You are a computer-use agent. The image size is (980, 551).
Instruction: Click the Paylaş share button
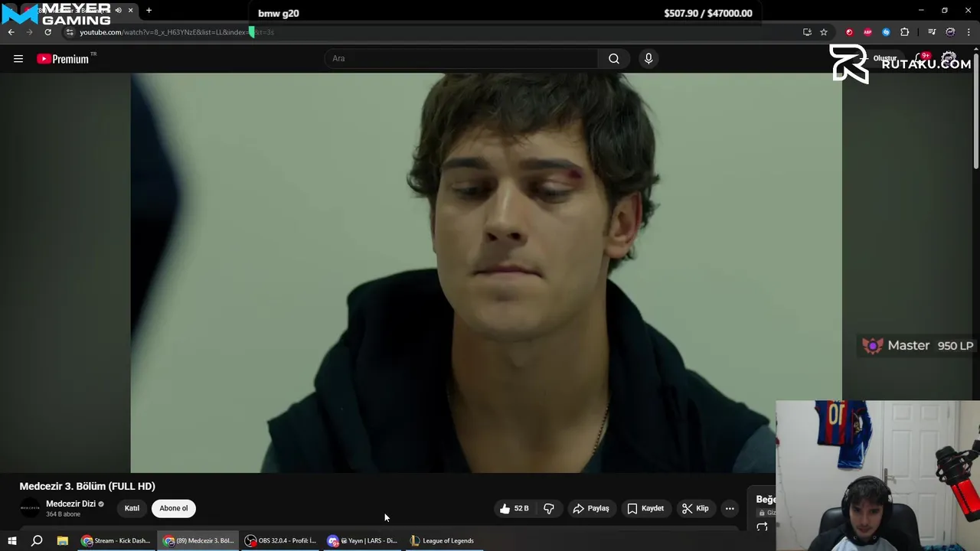pyautogui.click(x=591, y=508)
